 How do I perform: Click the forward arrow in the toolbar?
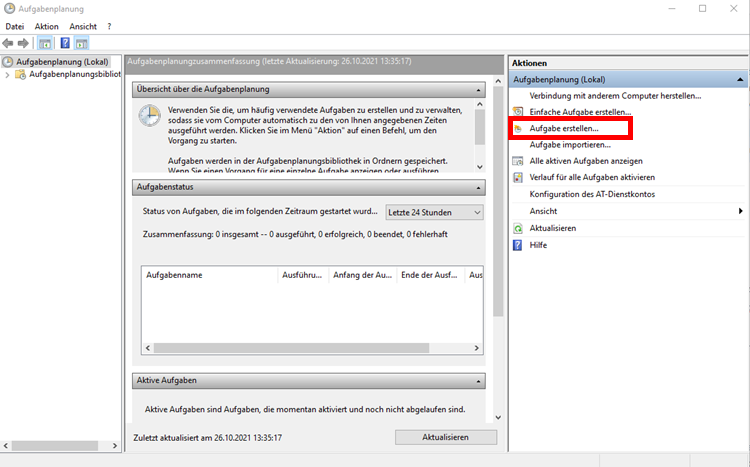point(23,43)
